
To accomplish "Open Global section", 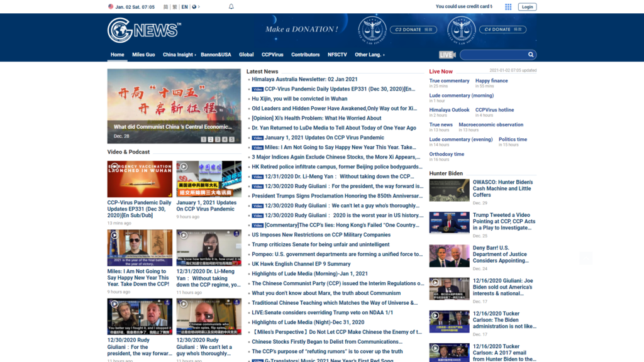I will pyautogui.click(x=246, y=55).
